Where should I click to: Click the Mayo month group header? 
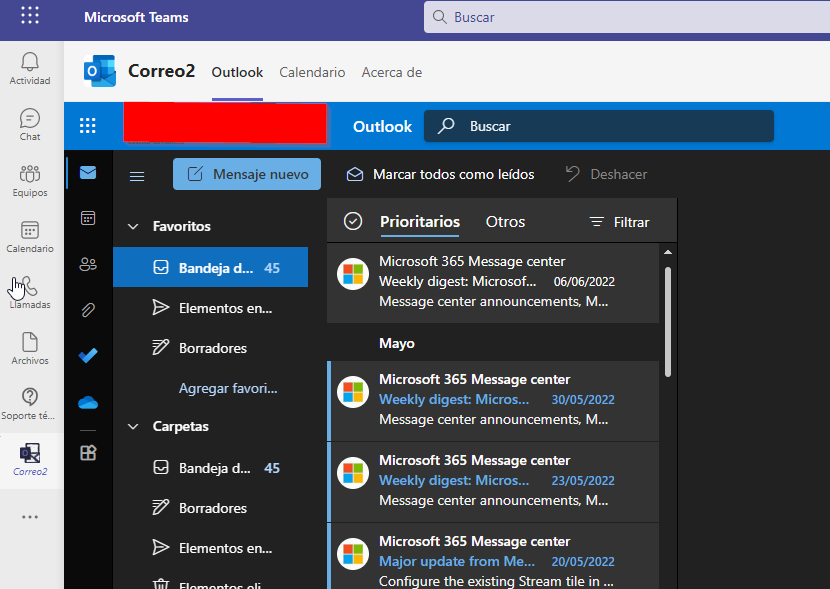397,343
